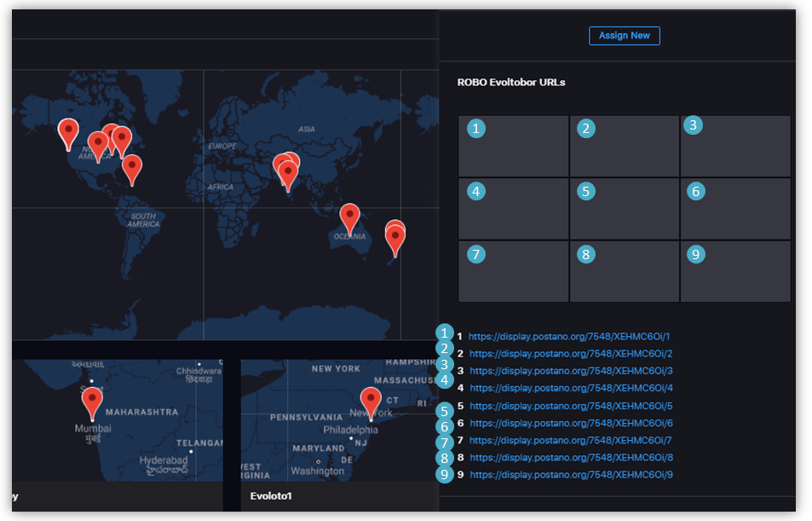The width and height of the screenshot is (812, 521).
Task: Open the display URL ending in /6
Action: (x=571, y=423)
